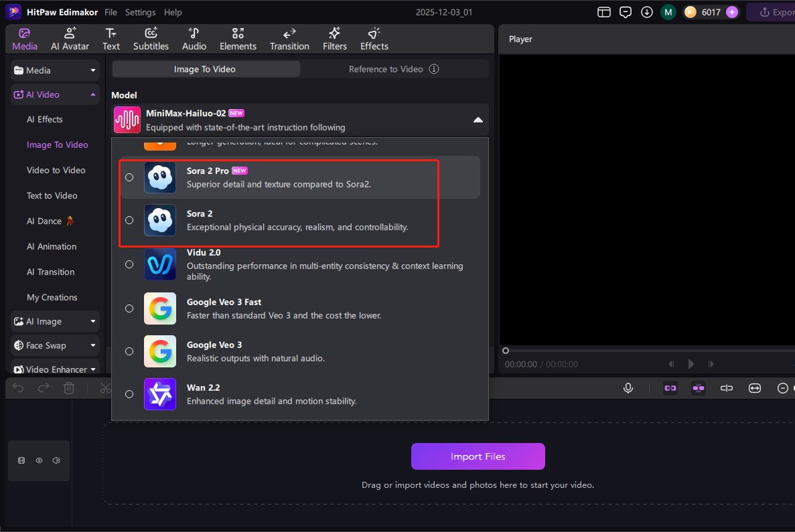The height and width of the screenshot is (532, 795).
Task: Switch to the Reference to Video tab
Action: [x=386, y=68]
